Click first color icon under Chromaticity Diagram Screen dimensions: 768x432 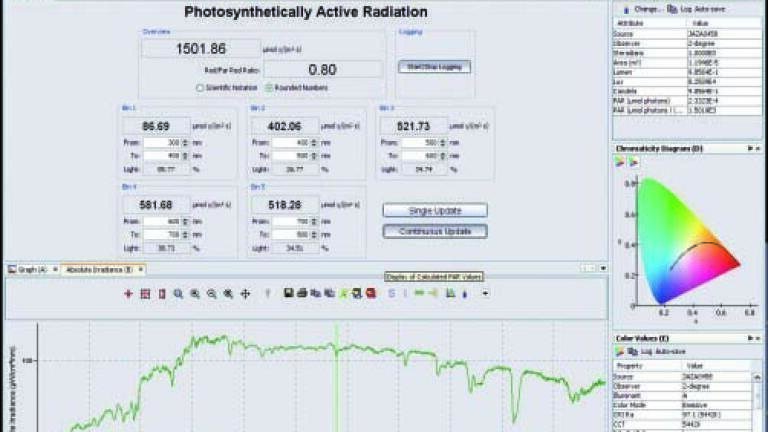coord(620,162)
